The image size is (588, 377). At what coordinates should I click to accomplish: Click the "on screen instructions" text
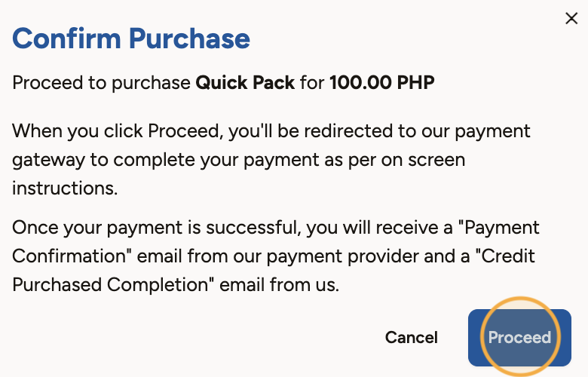point(238,173)
